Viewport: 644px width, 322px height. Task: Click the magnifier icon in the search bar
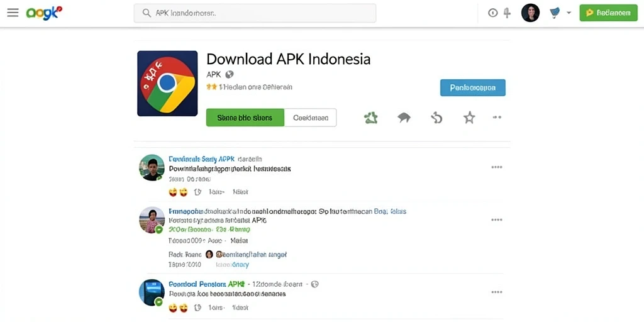tap(147, 13)
